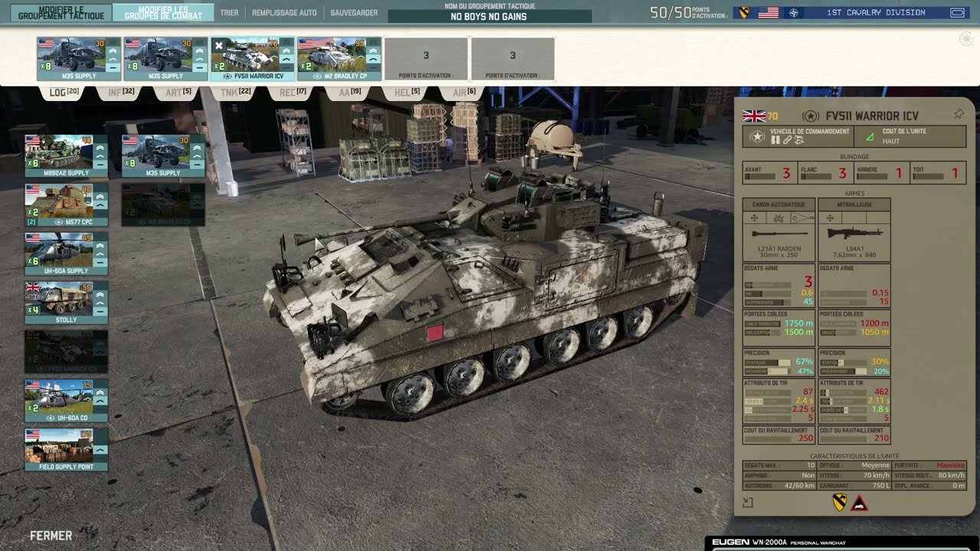Click the command star icon in Vehicule de Commandement box
Image resolution: width=980 pixels, height=551 pixels.
(x=757, y=136)
